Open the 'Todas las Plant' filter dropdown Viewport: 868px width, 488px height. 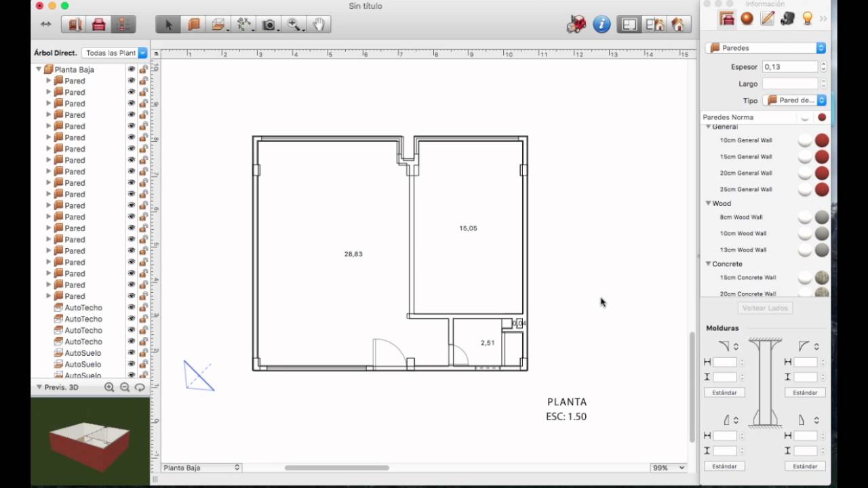pyautogui.click(x=115, y=53)
